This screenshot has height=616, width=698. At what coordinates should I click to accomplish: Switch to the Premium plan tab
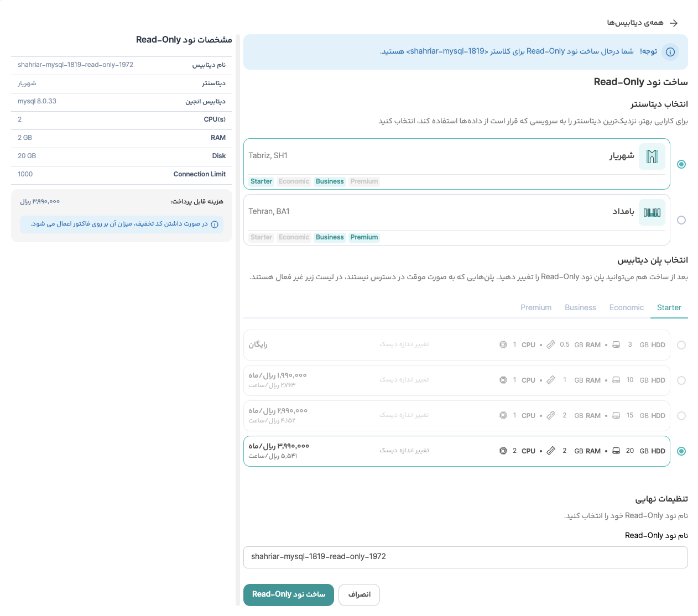(x=535, y=308)
